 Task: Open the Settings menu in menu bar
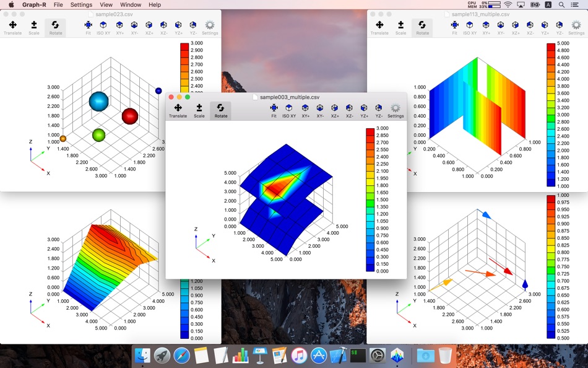[x=81, y=4]
